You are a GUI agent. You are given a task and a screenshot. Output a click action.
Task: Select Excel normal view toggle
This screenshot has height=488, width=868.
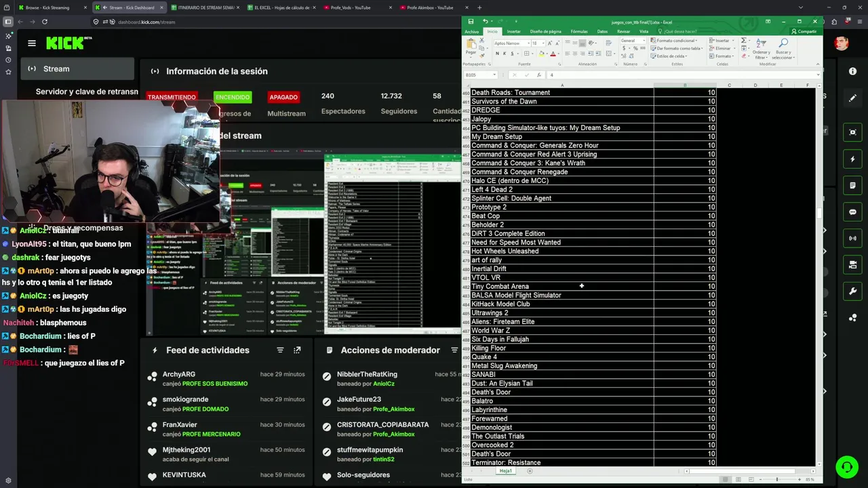[725, 479]
